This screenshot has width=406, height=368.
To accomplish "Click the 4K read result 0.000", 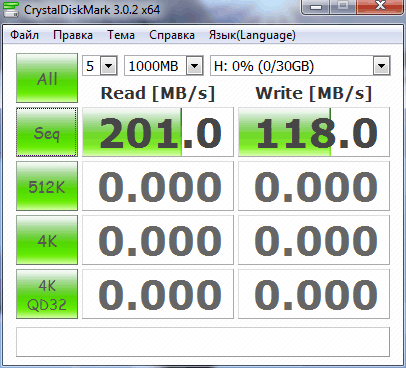I will (158, 240).
